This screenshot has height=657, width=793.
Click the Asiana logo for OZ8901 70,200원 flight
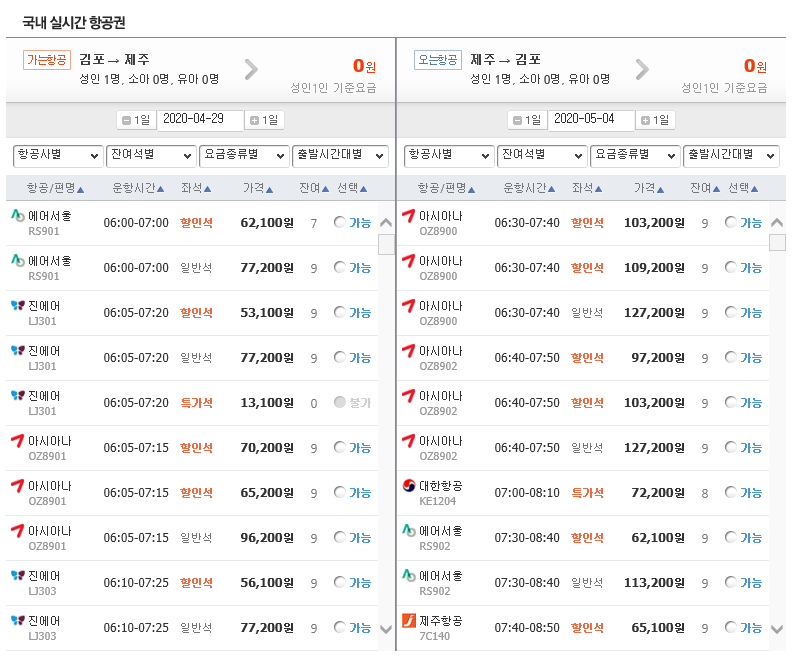pos(18,441)
